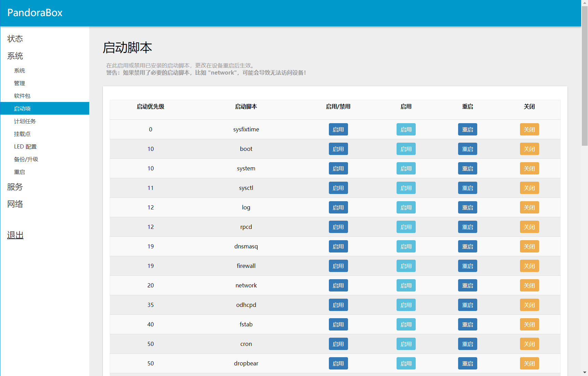Expand the 网络 sidebar section
This screenshot has width=588, height=376.
click(x=15, y=204)
